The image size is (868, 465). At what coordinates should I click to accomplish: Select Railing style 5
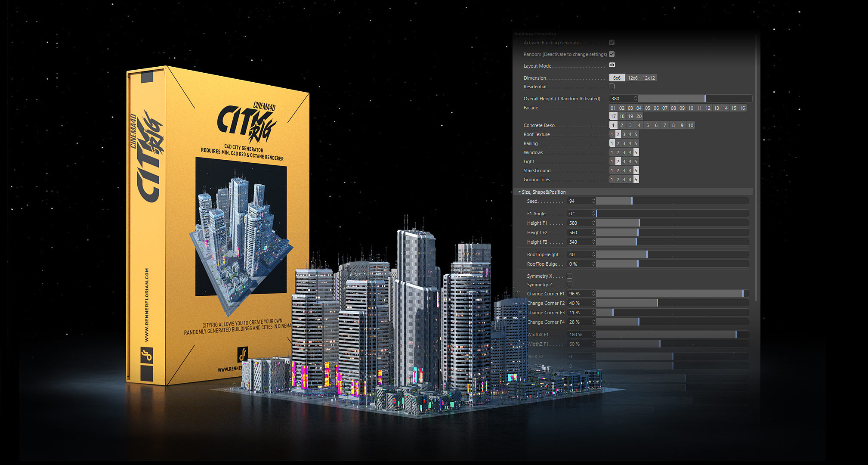click(x=636, y=143)
